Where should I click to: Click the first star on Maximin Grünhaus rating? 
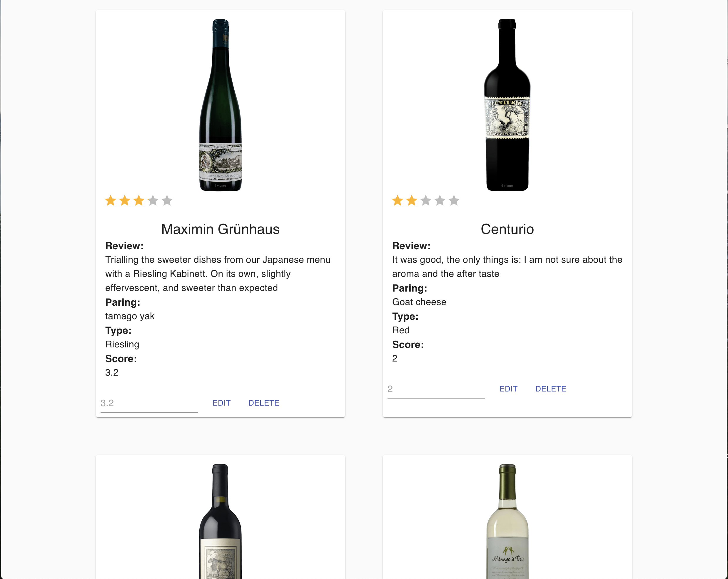pyautogui.click(x=111, y=200)
